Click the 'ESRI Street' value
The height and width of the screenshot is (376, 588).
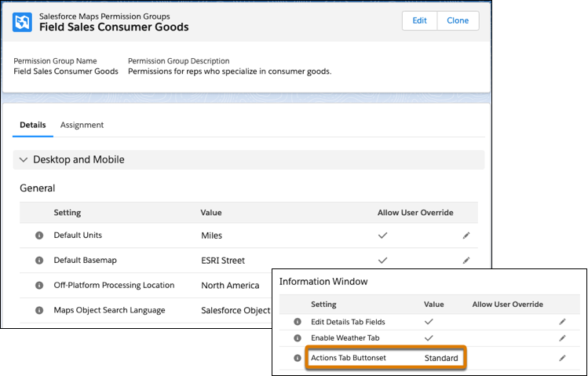pos(223,260)
